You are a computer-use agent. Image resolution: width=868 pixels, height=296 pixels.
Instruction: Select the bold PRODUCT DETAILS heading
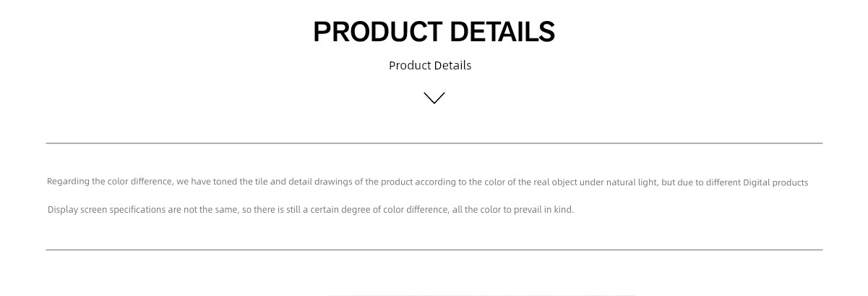434,32
